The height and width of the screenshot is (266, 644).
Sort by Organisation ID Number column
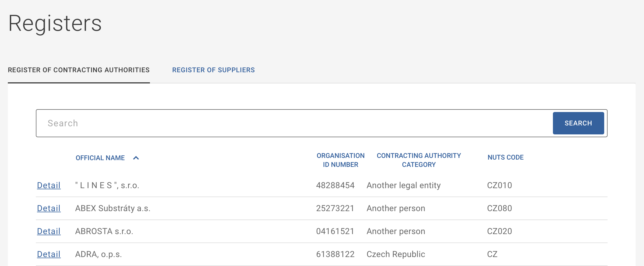click(340, 160)
